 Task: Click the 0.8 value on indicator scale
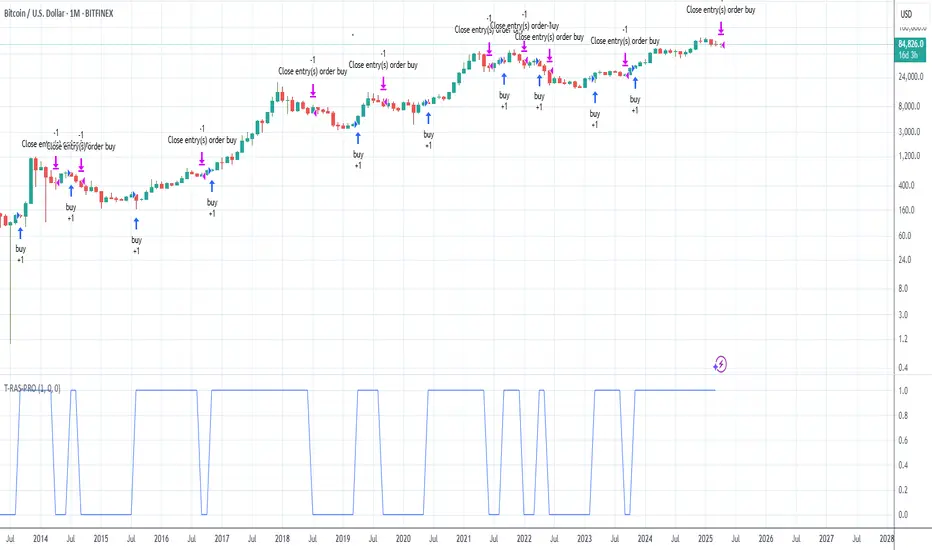[x=903, y=416]
